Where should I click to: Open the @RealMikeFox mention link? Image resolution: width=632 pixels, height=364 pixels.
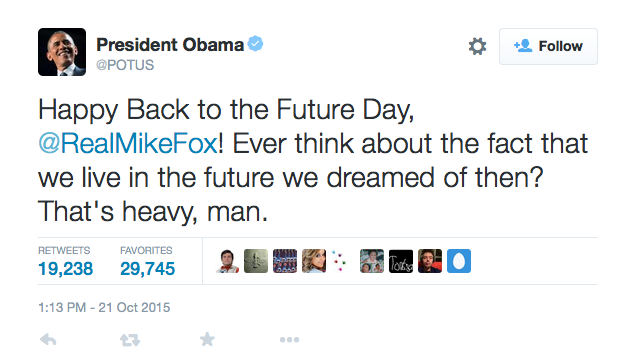[128, 144]
